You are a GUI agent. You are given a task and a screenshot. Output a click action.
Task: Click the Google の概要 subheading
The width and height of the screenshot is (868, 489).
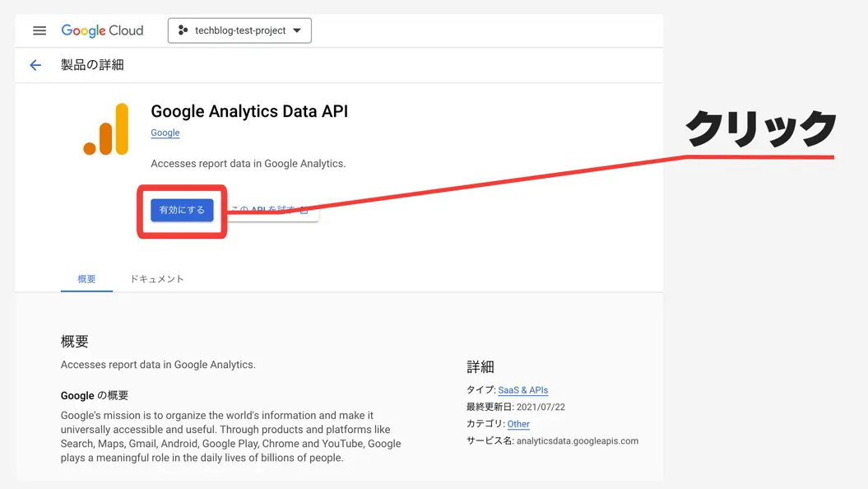tap(95, 395)
